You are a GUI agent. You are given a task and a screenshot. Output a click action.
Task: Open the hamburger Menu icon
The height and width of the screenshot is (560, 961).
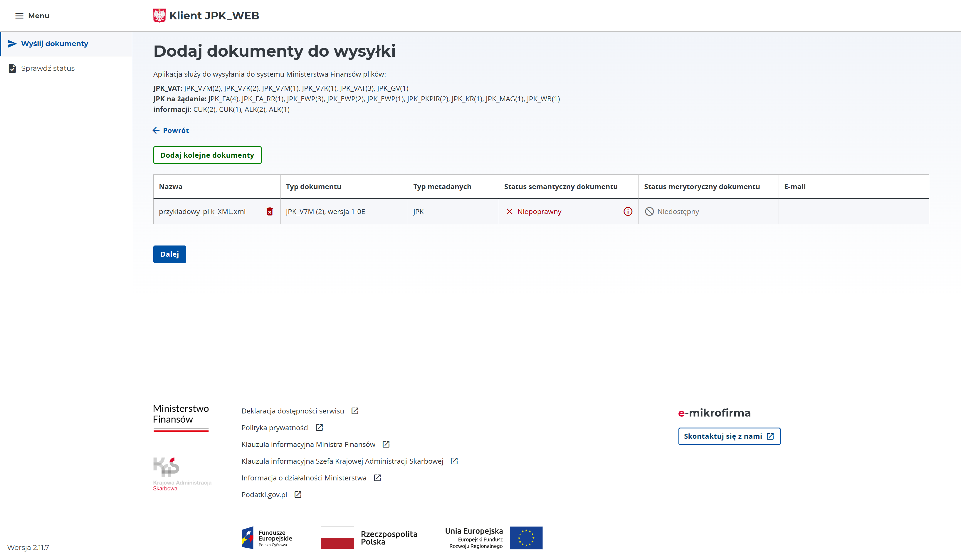pyautogui.click(x=19, y=16)
